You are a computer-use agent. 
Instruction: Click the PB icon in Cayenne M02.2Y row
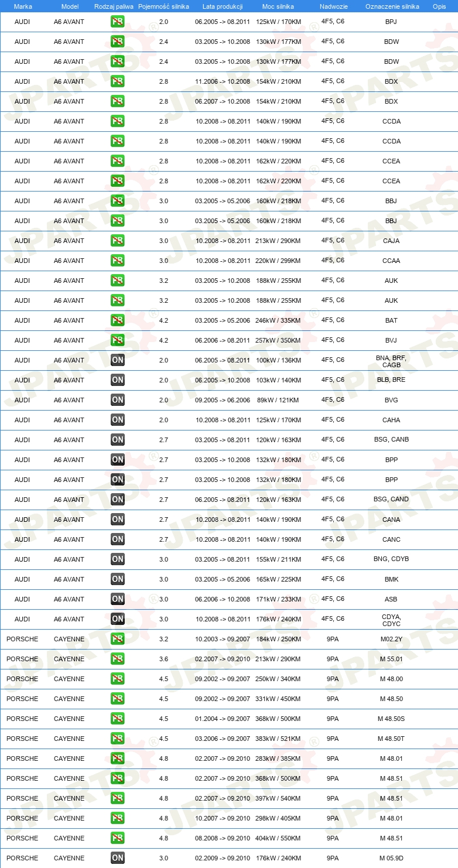pyautogui.click(x=118, y=639)
